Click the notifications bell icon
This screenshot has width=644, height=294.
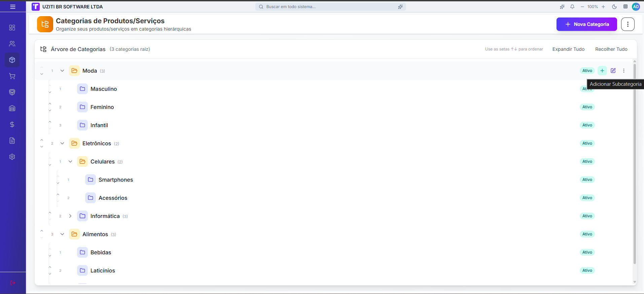click(572, 7)
